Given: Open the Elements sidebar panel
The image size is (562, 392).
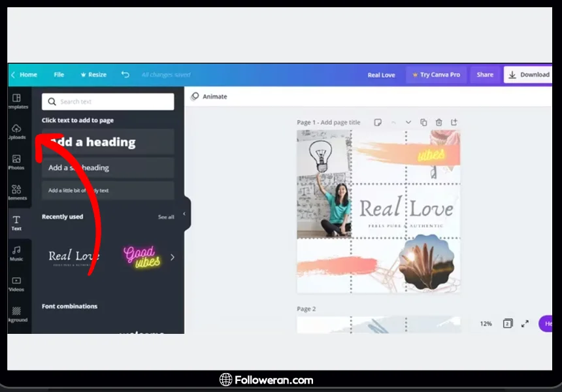Looking at the screenshot, I should tap(17, 192).
